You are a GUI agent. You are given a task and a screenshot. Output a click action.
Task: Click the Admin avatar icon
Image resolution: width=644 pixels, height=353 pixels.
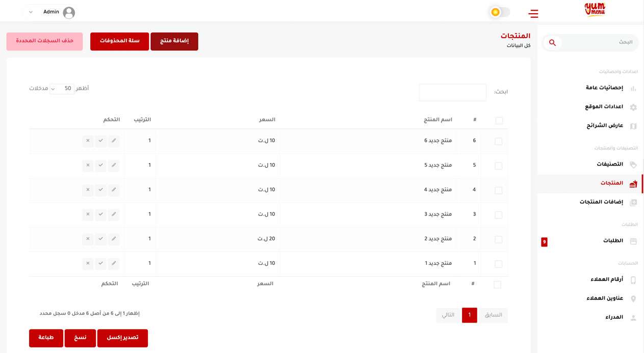[x=69, y=13]
